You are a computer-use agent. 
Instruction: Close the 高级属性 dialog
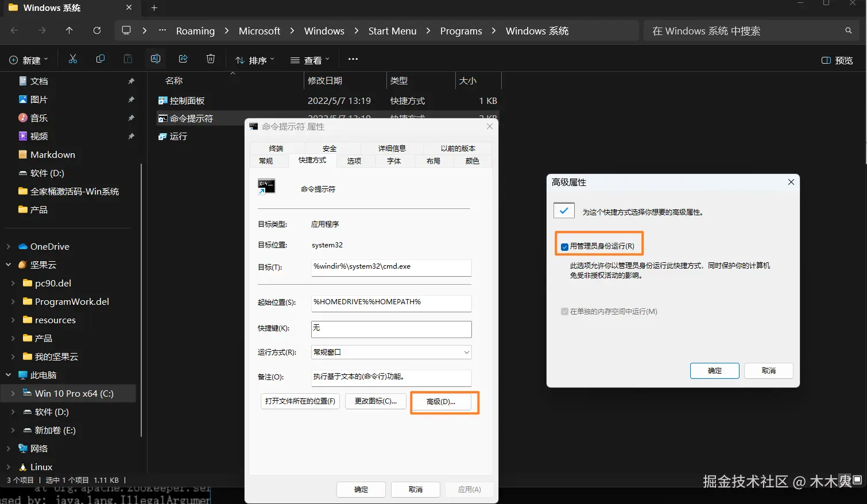(x=791, y=182)
